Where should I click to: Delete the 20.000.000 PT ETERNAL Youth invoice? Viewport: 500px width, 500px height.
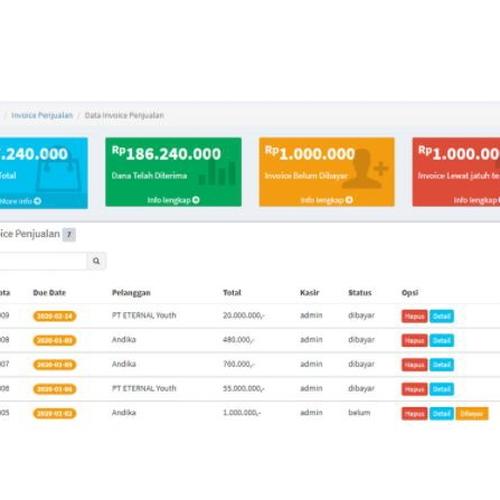click(414, 316)
